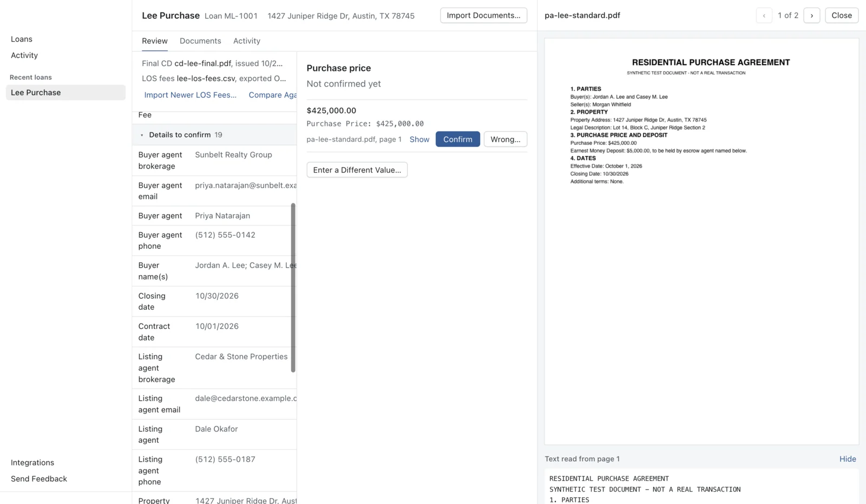Switch to the Review tab
The height and width of the screenshot is (504, 866).
pyautogui.click(x=155, y=41)
